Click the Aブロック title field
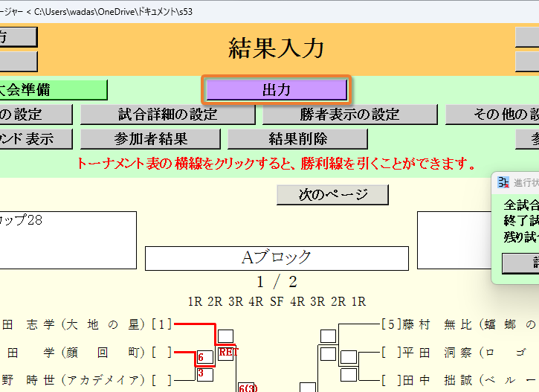 pos(277,258)
